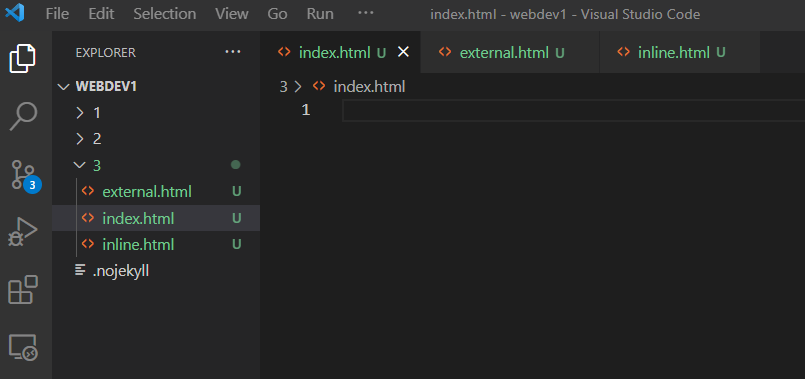Click HTML icon in the external.html tab
805x379 pixels.
tap(445, 52)
